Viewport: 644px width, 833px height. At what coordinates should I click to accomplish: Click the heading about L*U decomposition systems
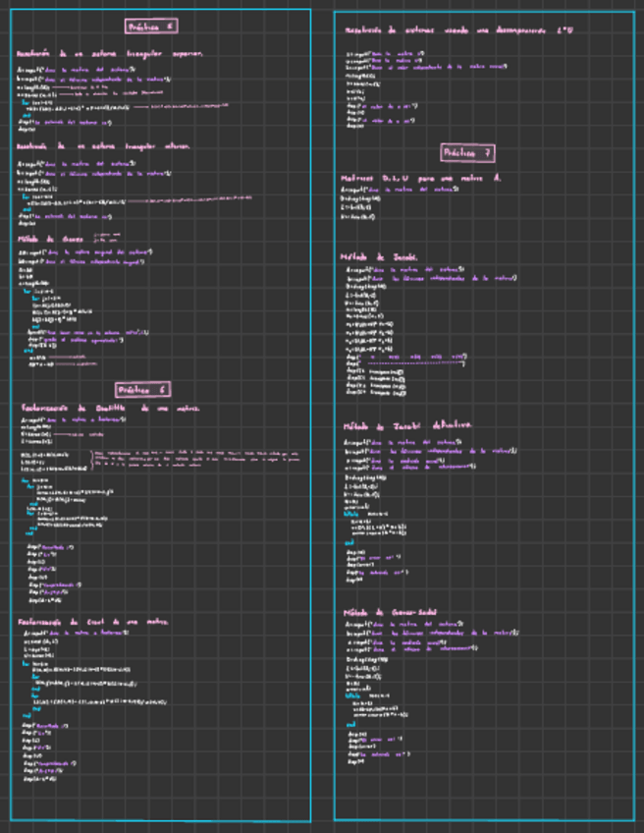459,31
